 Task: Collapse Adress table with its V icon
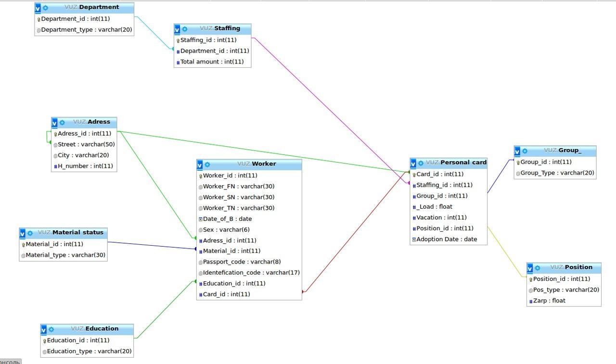pos(54,123)
